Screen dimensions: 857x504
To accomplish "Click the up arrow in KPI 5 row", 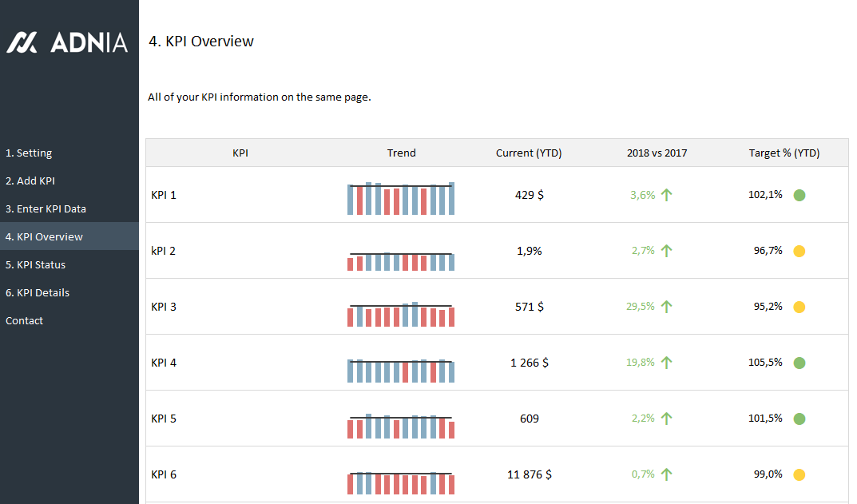I will tap(667, 419).
